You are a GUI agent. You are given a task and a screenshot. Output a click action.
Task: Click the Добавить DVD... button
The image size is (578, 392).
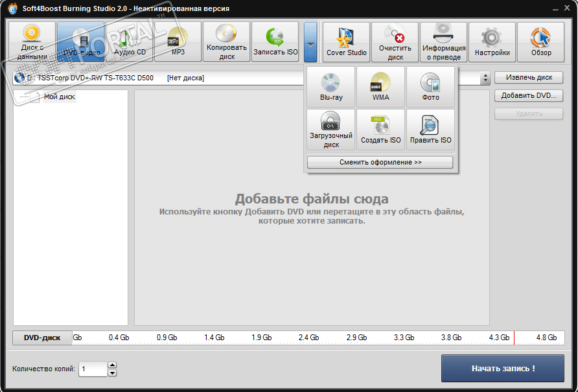click(x=529, y=95)
